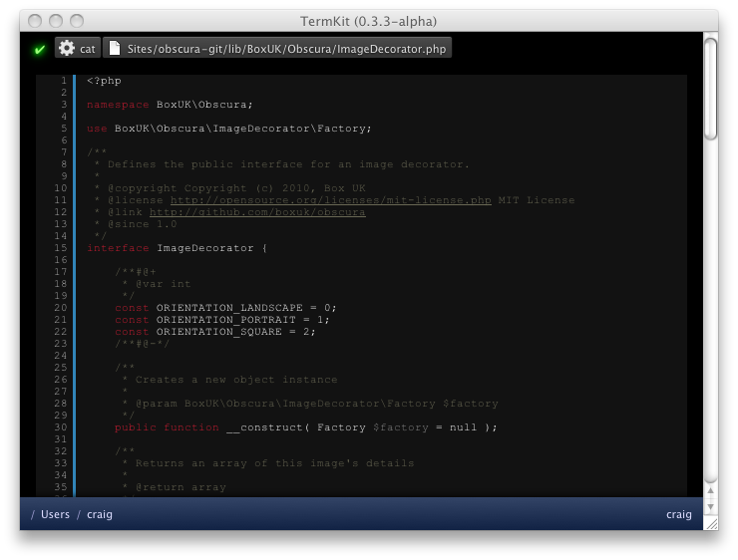
Task: Click line number 1 in gutter
Action: 64,81
